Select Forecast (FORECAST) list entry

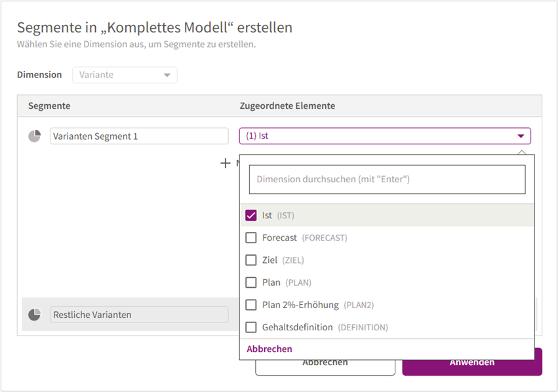point(387,237)
